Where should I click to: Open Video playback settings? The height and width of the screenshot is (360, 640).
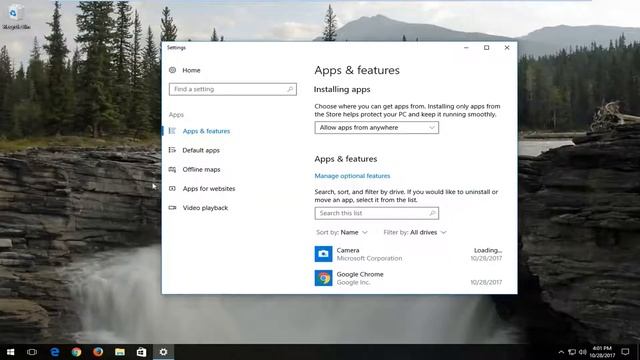click(x=205, y=208)
